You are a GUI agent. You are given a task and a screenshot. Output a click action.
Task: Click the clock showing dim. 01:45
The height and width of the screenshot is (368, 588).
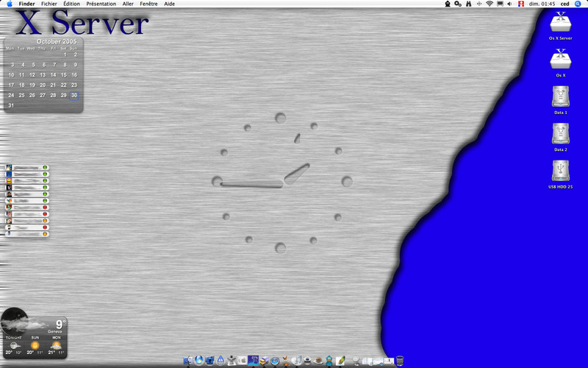tap(542, 4)
